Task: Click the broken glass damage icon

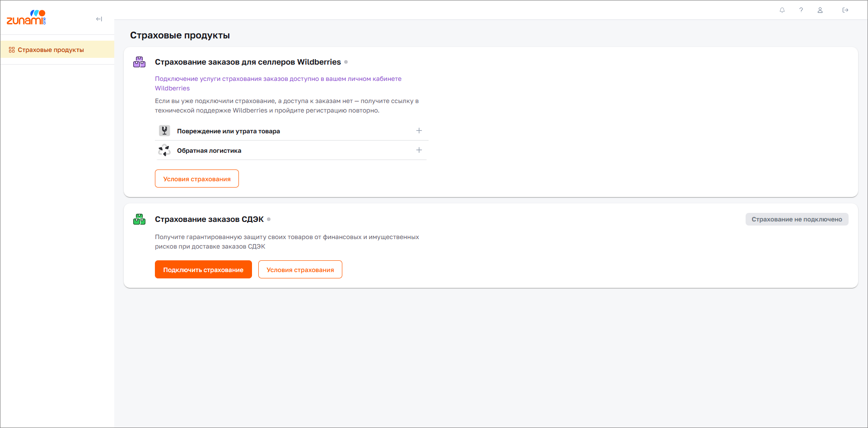Action: tap(164, 131)
